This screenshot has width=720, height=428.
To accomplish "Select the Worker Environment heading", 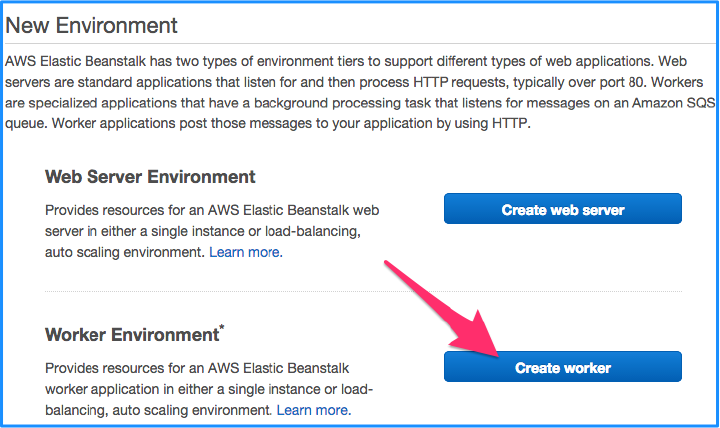I will pos(135,334).
